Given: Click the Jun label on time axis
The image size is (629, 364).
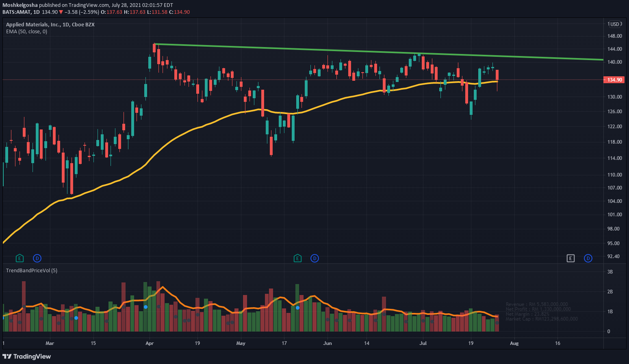Looking at the screenshot, I should pyautogui.click(x=328, y=343).
